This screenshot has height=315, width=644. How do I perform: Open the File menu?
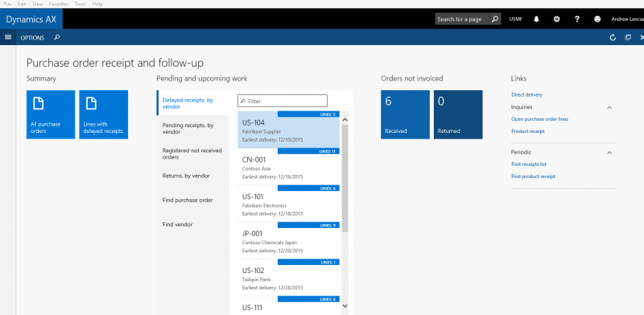7,4
